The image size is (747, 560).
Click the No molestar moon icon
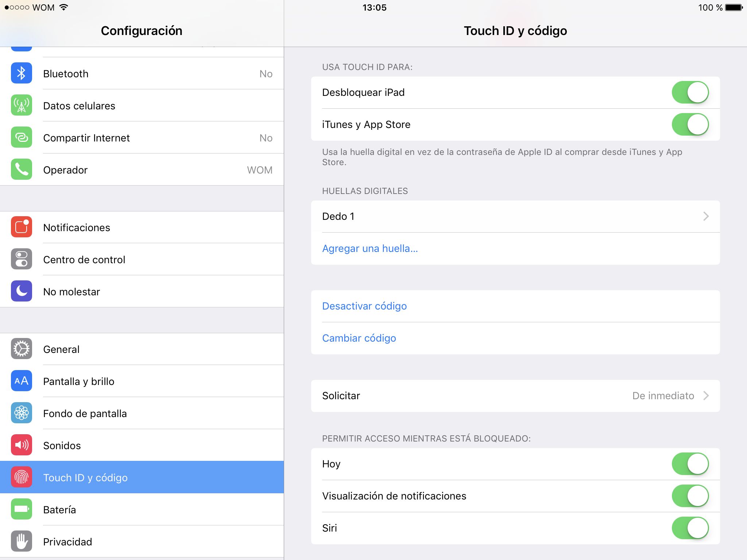pyautogui.click(x=21, y=291)
